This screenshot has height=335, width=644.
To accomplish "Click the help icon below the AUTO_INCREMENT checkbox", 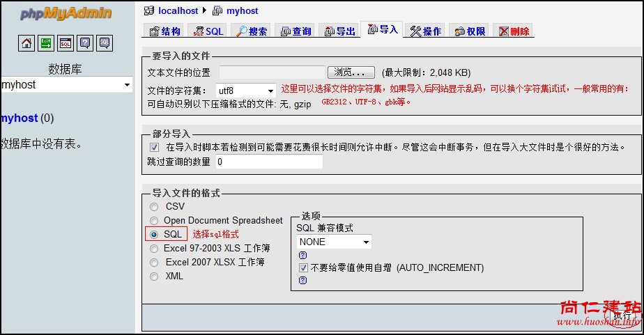I will point(302,280).
